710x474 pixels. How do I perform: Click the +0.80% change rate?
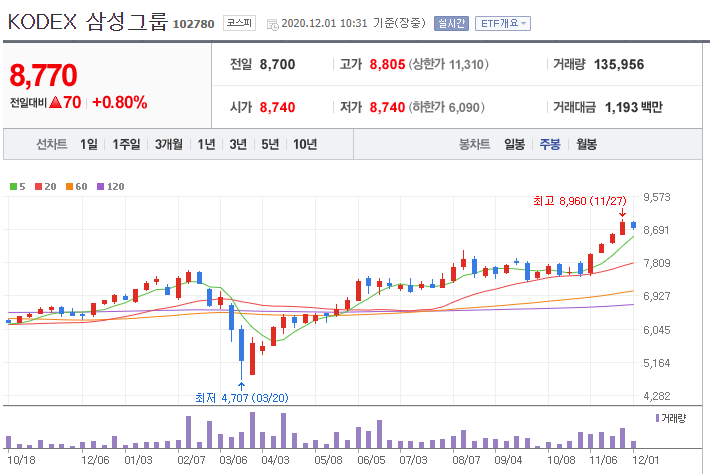(120, 102)
